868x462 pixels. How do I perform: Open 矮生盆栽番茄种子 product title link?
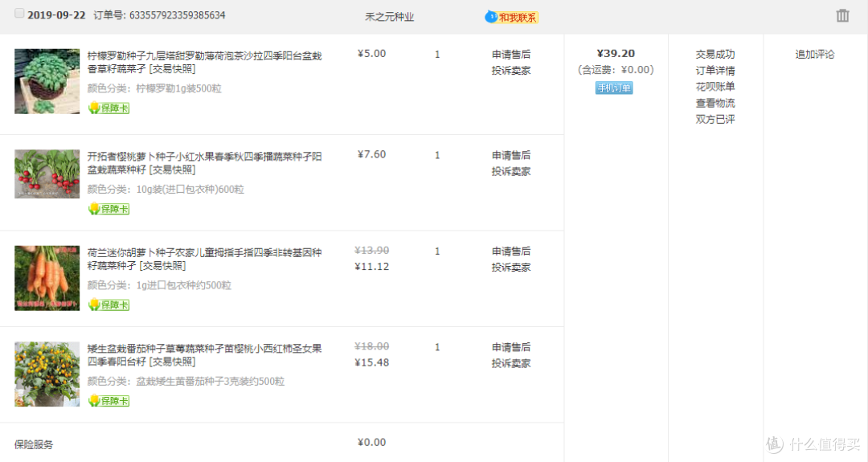[204, 354]
